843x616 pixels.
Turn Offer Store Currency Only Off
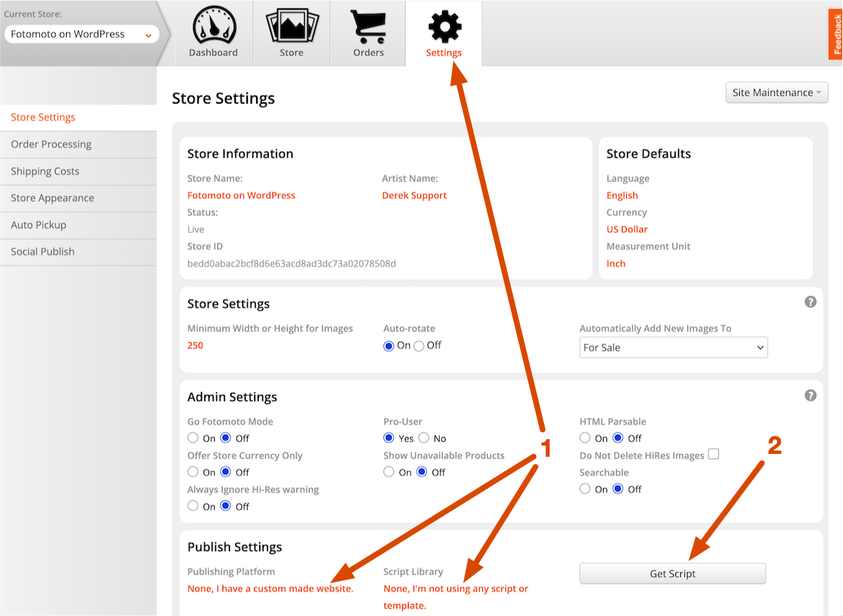point(226,471)
